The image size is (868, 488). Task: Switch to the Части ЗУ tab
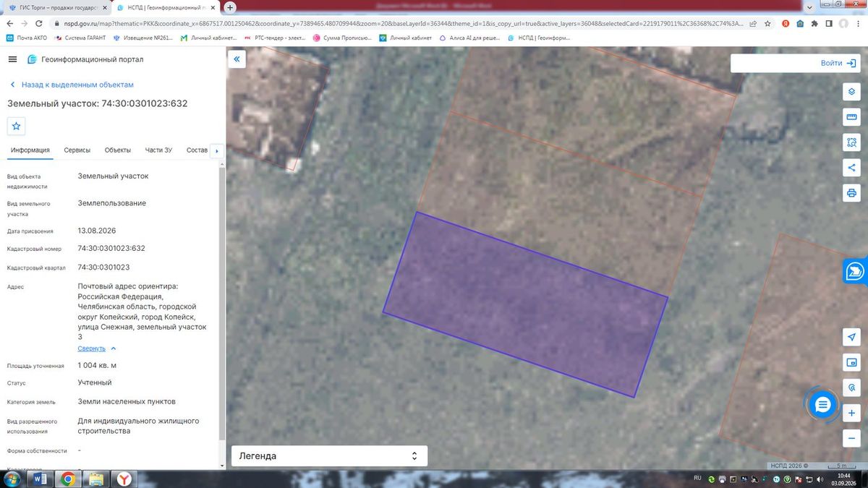pos(158,150)
